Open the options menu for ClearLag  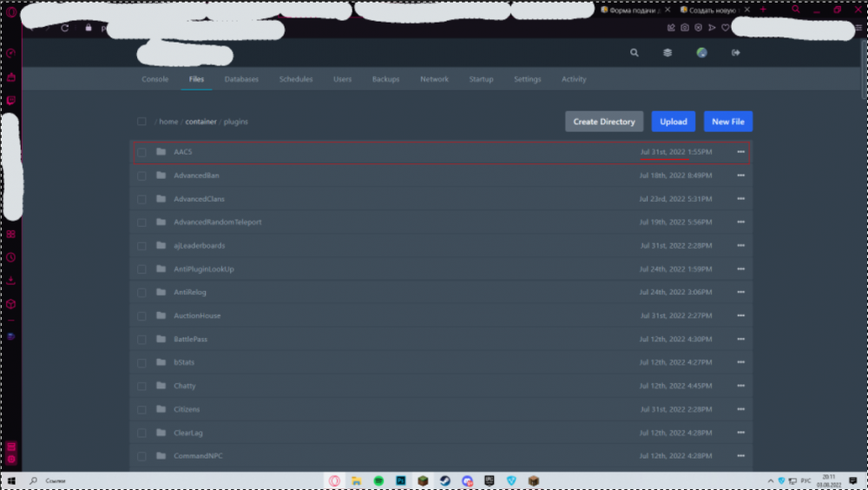740,433
